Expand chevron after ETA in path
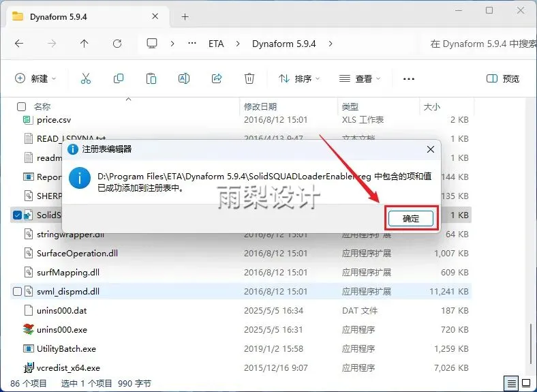Viewport: 537px width, 392px height. pyautogui.click(x=238, y=44)
